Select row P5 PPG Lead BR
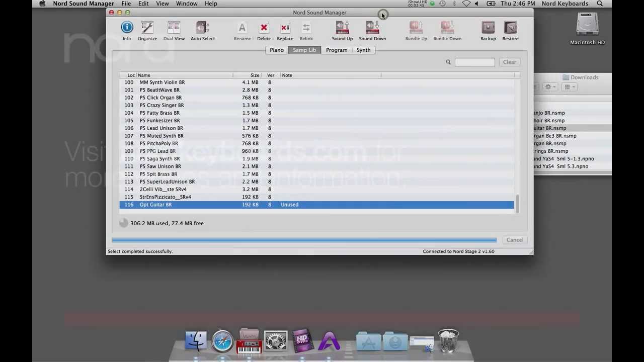Image resolution: width=644 pixels, height=362 pixels. point(316,151)
